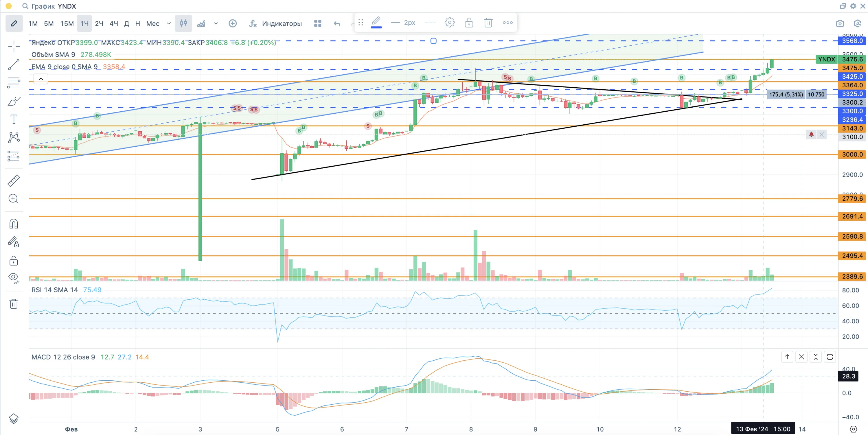Undo the last chart action

(337, 24)
